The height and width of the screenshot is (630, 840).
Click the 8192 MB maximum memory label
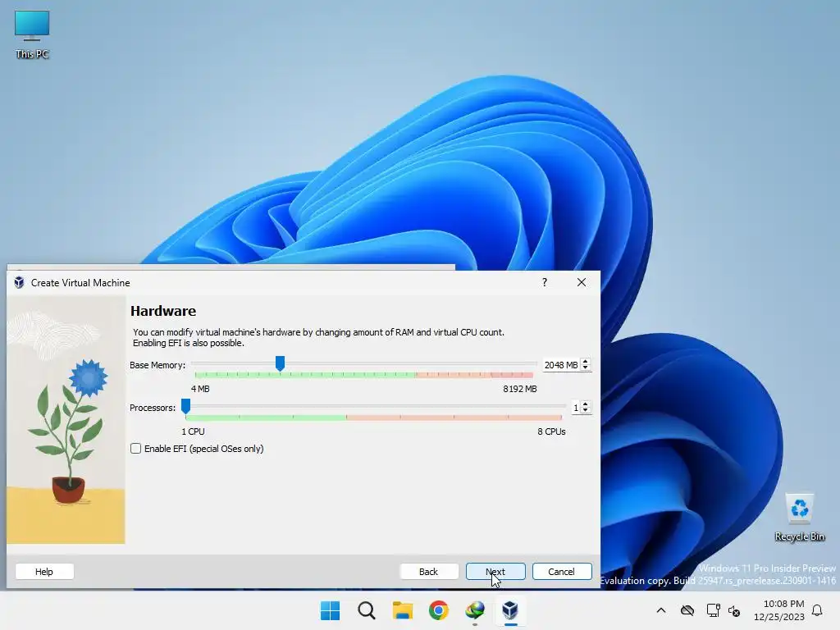519,389
